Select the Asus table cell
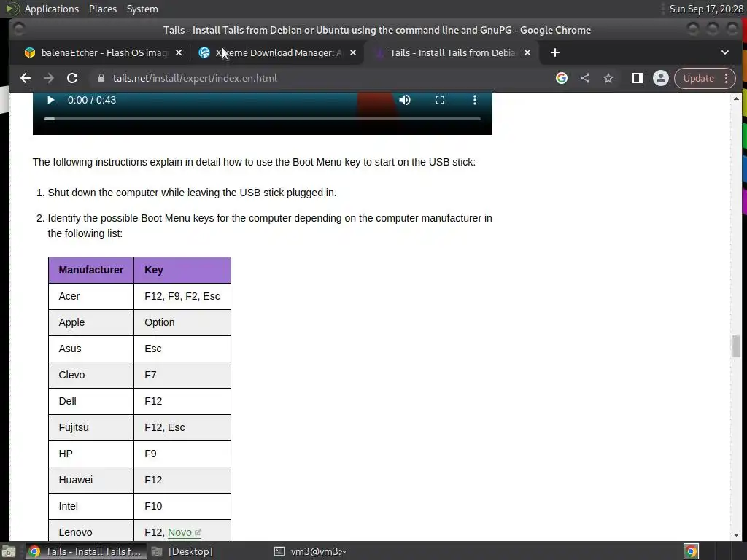Screen dimensions: 747x560 pyautogui.click(x=91, y=349)
